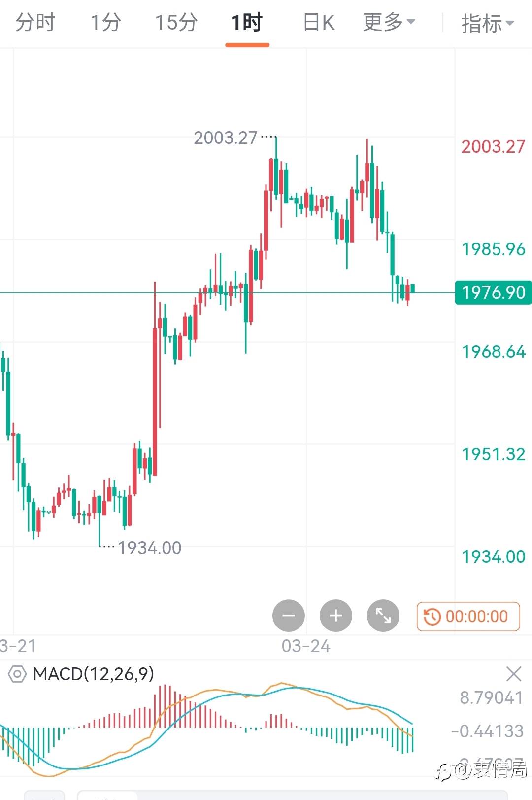Zoom out the chart with minus button

289,616
